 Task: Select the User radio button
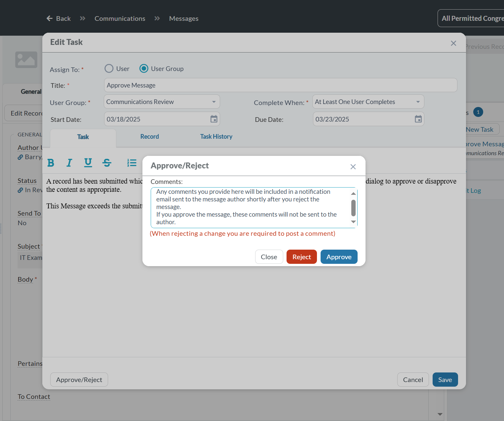coord(109,69)
